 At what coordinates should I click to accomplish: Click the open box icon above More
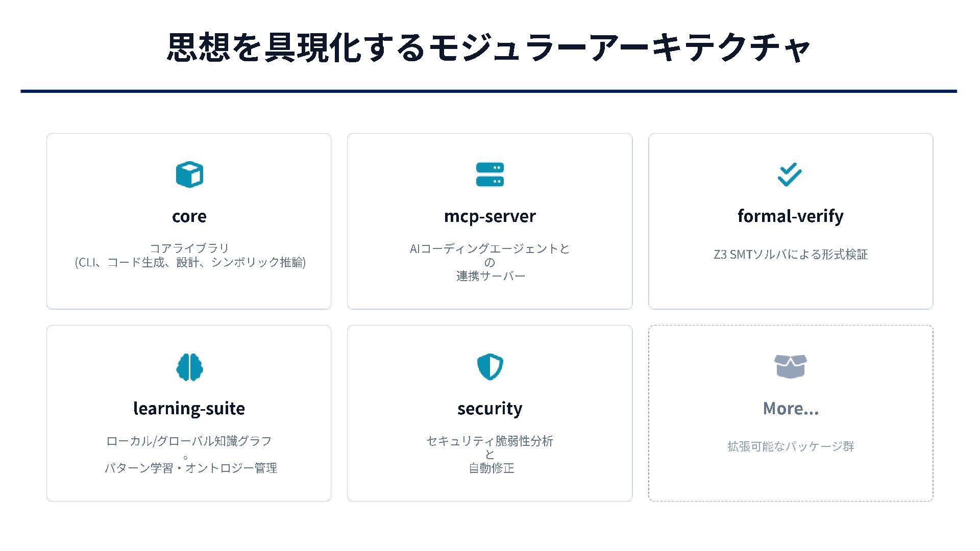click(x=790, y=366)
